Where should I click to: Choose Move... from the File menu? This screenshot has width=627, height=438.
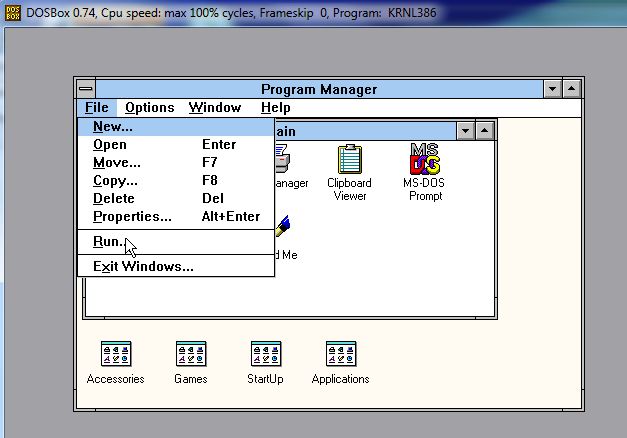coord(176,162)
